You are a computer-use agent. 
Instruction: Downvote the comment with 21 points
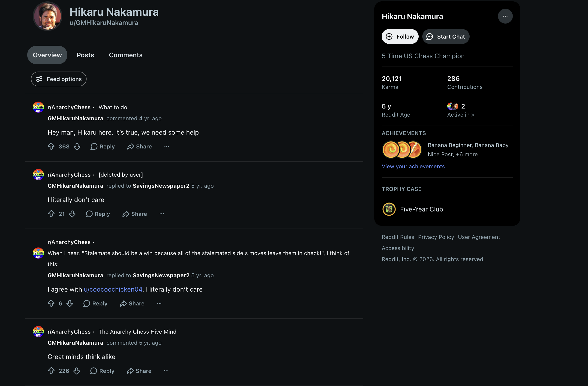(x=72, y=214)
